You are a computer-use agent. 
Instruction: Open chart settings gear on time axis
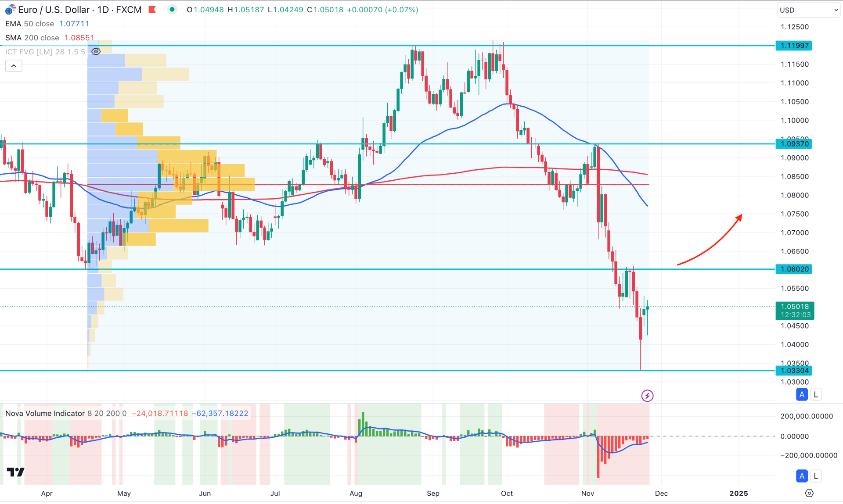809,493
